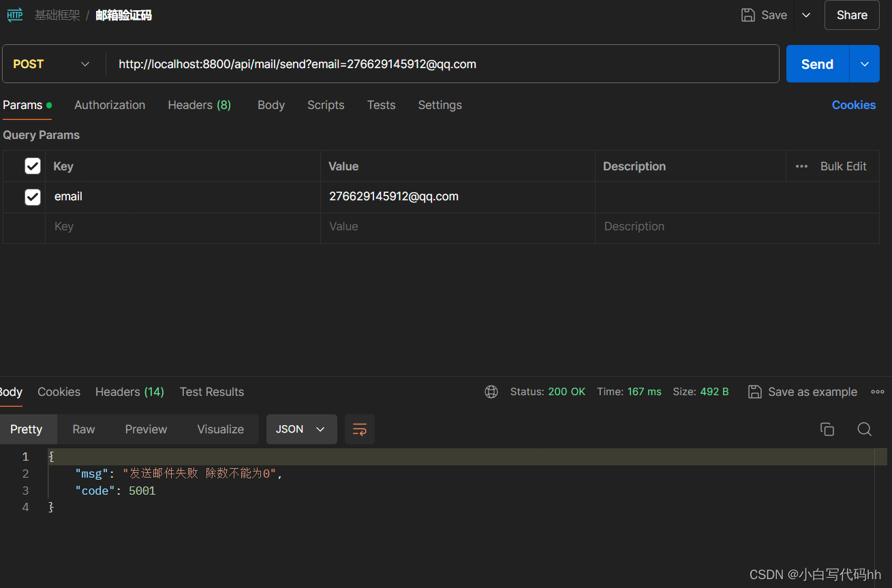
Task: Switch to the Params tab
Action: click(27, 105)
